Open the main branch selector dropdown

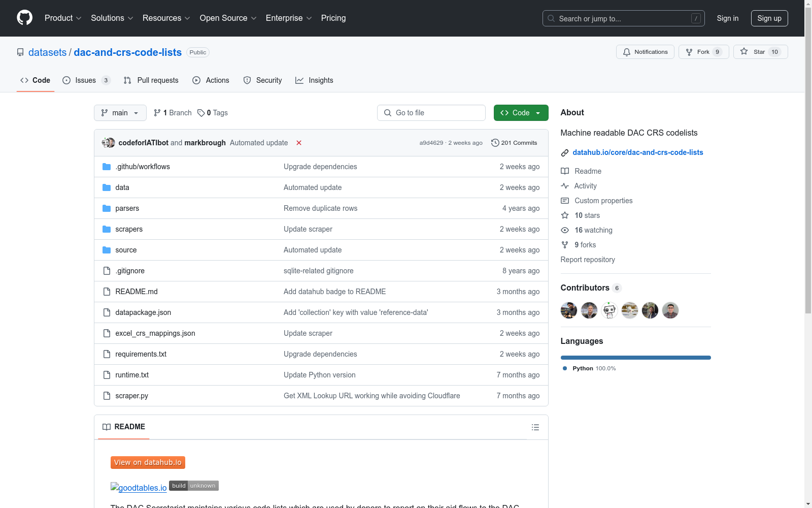pos(120,113)
